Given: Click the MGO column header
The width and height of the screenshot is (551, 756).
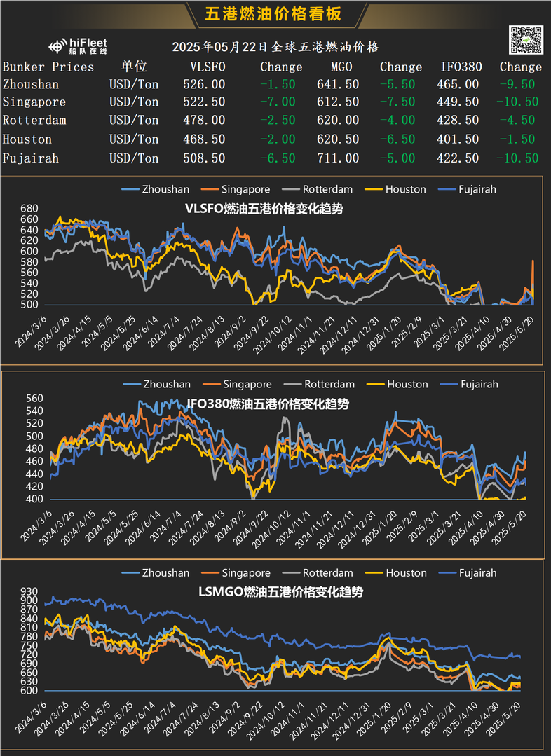Looking at the screenshot, I should pyautogui.click(x=341, y=67).
